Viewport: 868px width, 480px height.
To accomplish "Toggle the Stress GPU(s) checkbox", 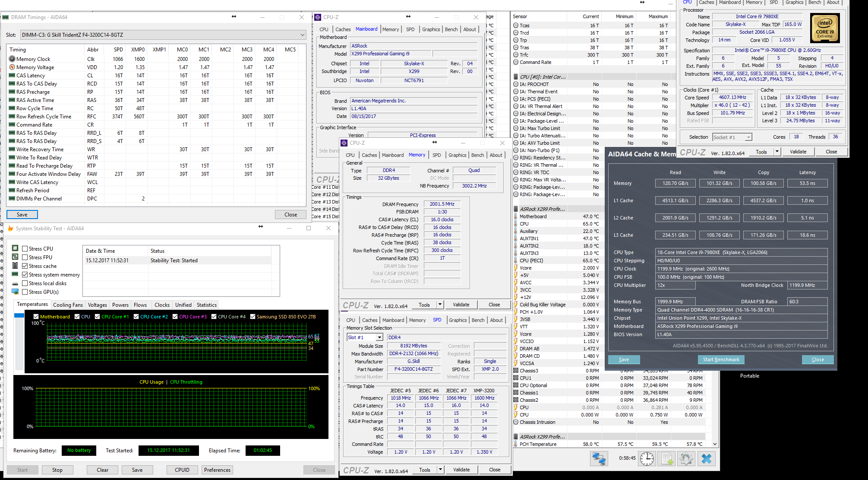I will coord(25,292).
